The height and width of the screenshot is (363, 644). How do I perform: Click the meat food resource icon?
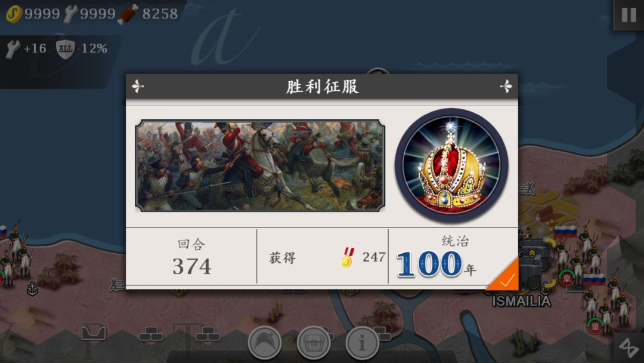tap(128, 14)
